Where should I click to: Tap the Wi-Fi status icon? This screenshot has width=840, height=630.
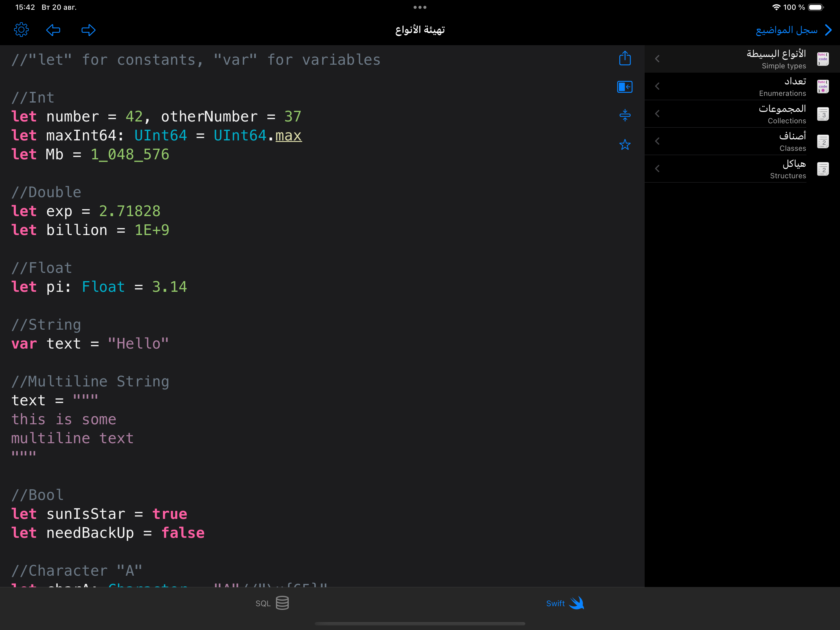776,7
